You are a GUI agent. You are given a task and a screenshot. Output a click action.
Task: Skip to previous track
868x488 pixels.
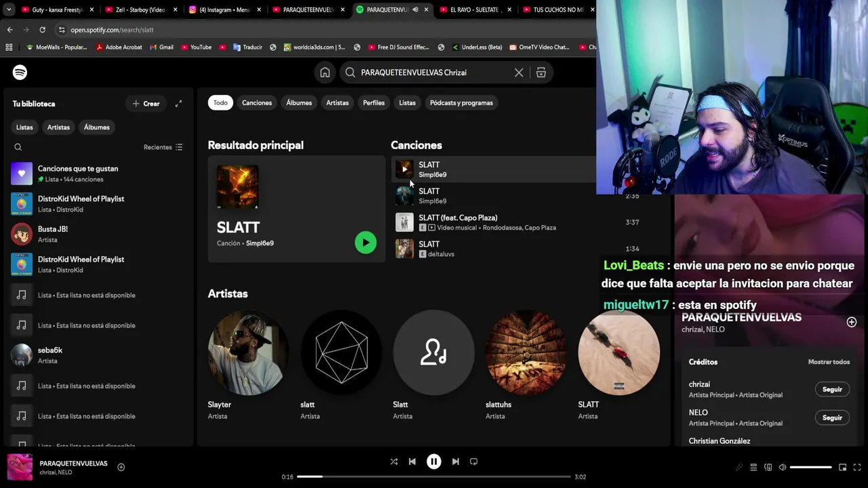point(412,462)
